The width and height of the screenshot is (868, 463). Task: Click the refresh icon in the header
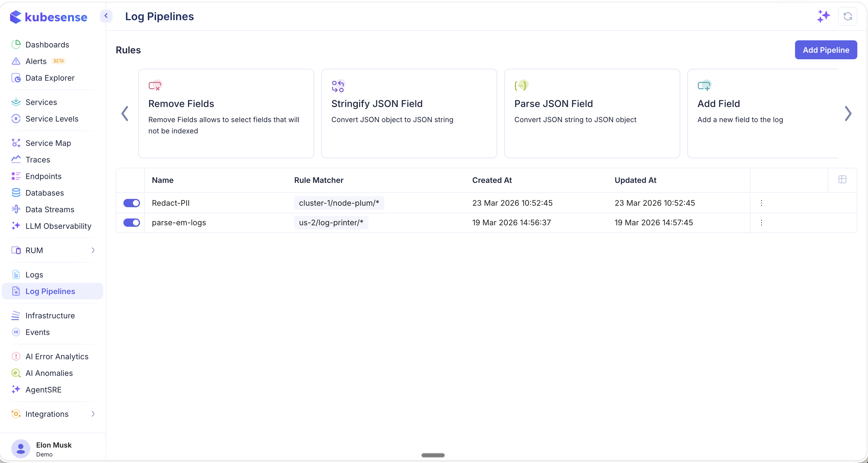pos(848,16)
